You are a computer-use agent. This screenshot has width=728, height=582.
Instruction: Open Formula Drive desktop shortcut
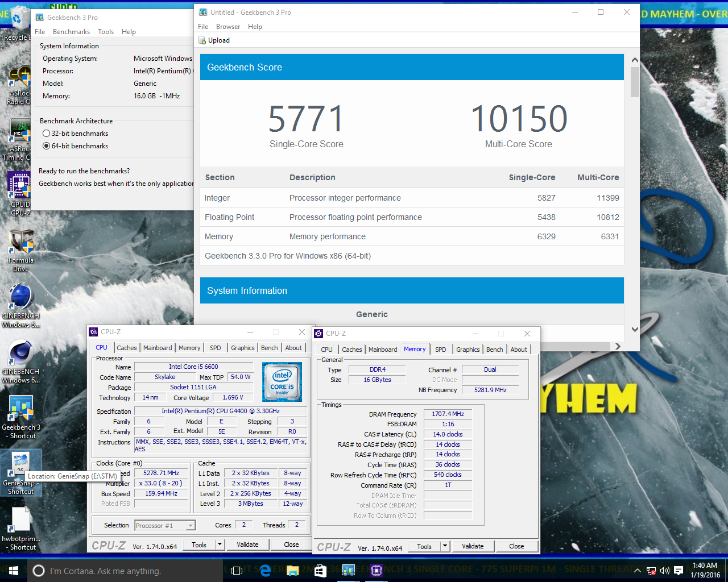pyautogui.click(x=21, y=251)
